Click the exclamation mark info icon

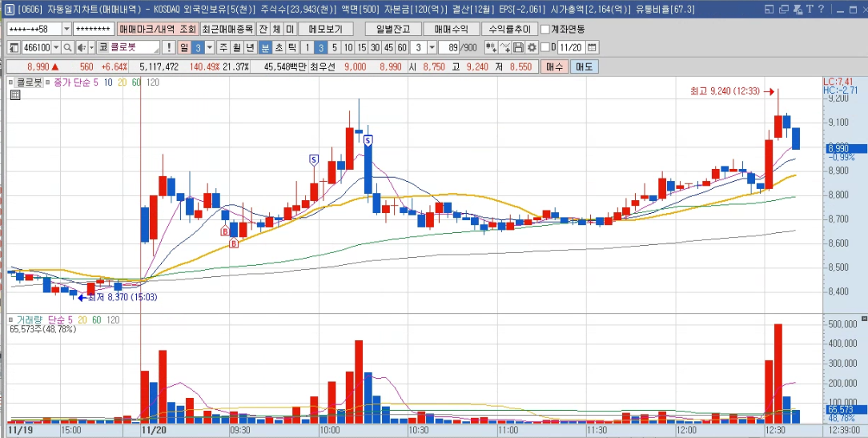point(169,47)
